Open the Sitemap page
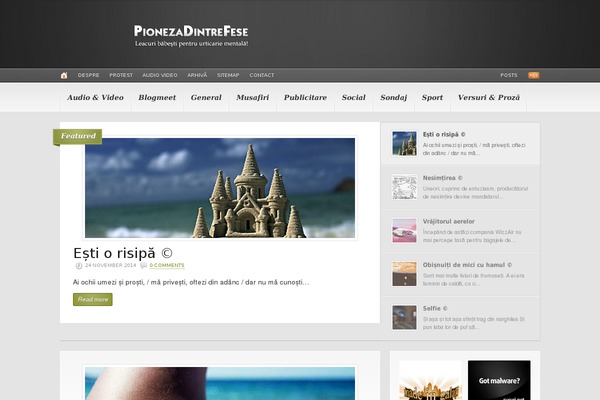The image size is (600, 400). pyautogui.click(x=228, y=75)
